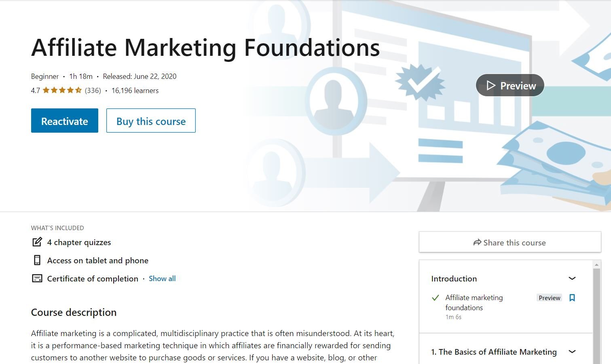Click the Introduction section header
Viewport: 611px width, 364px height.
(x=454, y=279)
